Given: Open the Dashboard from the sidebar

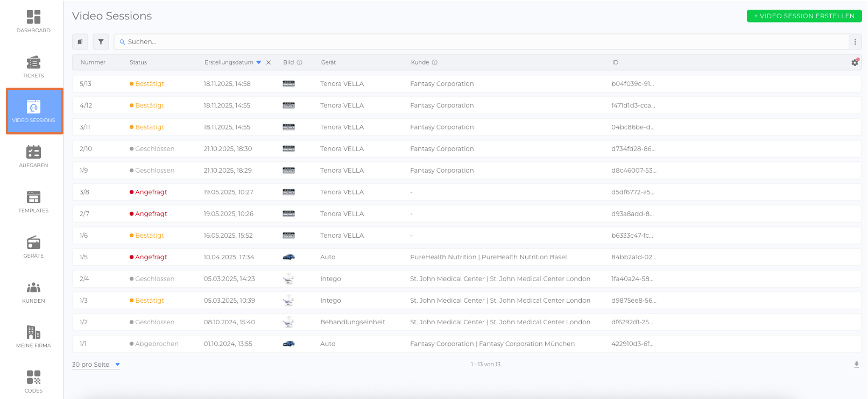Looking at the screenshot, I should [x=33, y=22].
